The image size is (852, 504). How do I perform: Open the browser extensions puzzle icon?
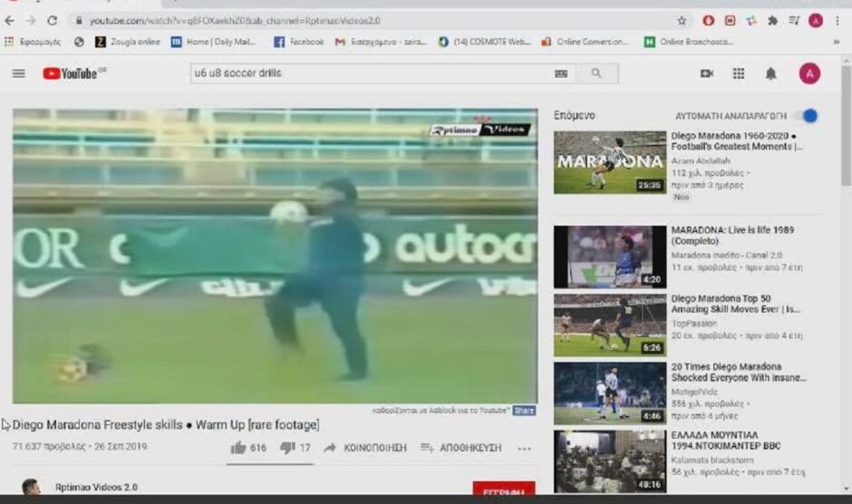click(772, 21)
